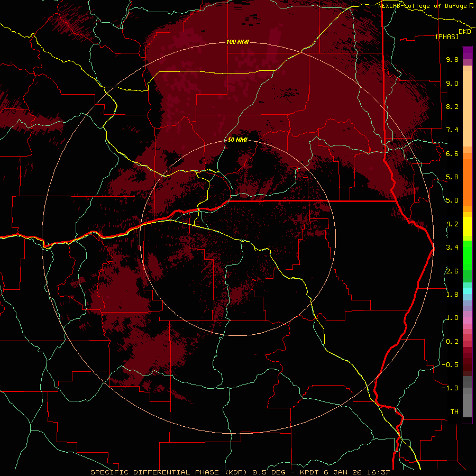Image resolution: width=476 pixels, height=476 pixels.
Task: Click the DKD label above the legend
Action: (x=465, y=32)
